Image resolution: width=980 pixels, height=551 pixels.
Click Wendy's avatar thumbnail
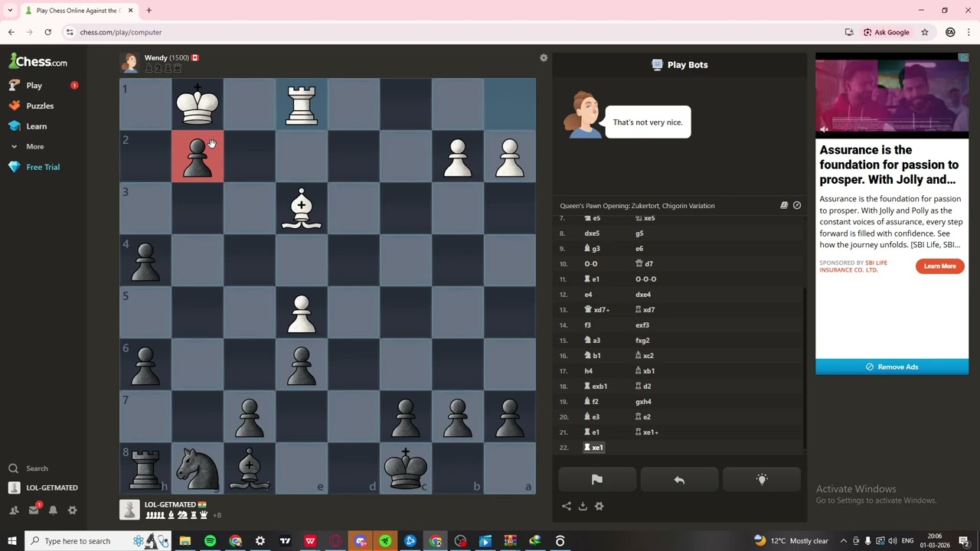129,63
